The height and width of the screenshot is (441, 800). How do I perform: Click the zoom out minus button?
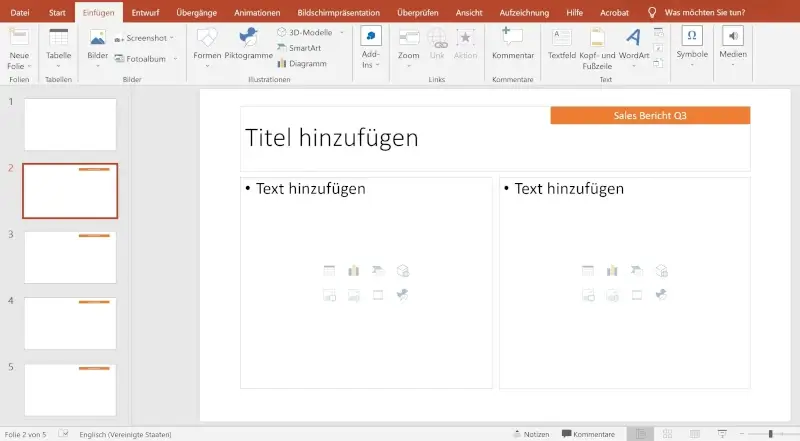tap(742, 434)
